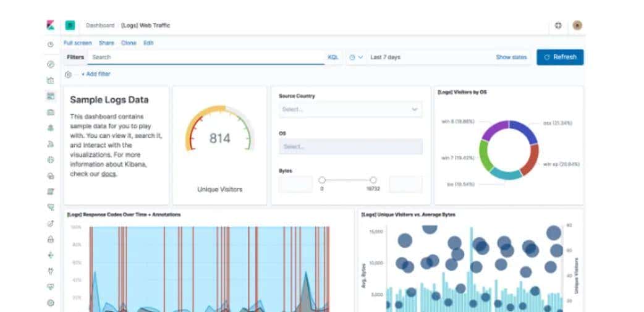The height and width of the screenshot is (312, 644).
Task: Choose Share in the dashboard menu
Action: click(106, 43)
